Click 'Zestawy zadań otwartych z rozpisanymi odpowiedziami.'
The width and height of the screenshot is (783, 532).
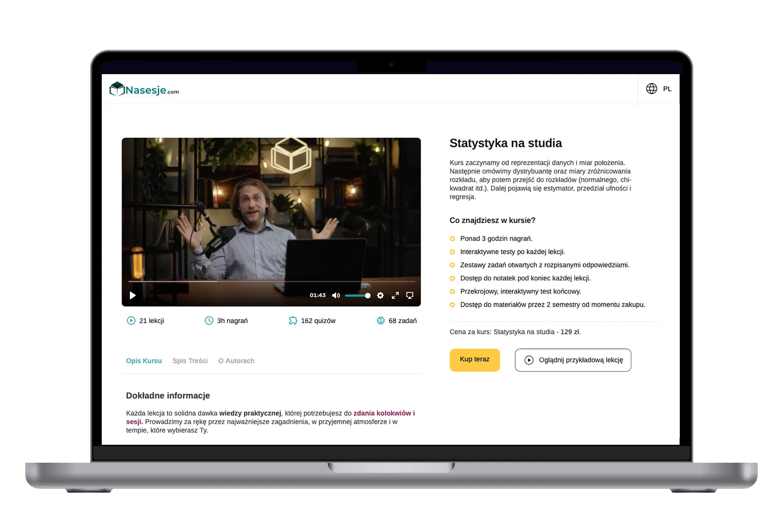[545, 265]
